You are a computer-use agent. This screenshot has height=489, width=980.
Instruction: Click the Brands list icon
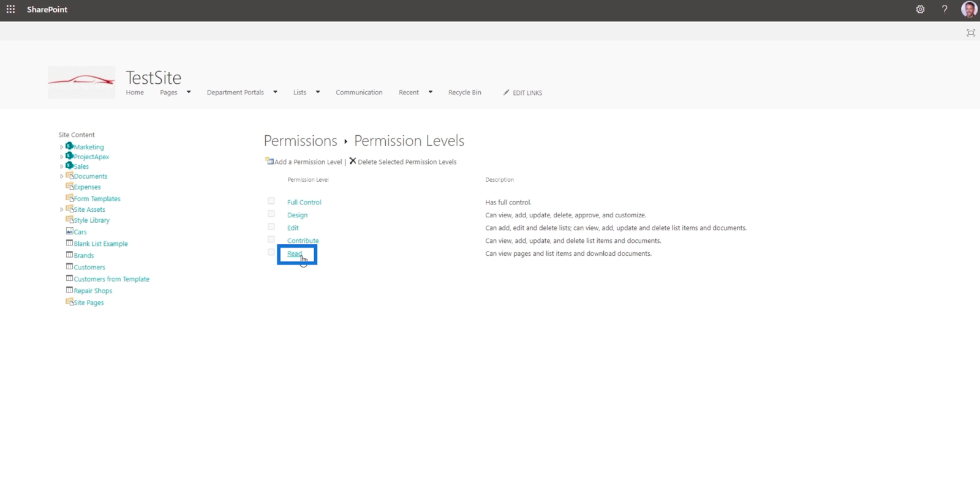[69, 255]
